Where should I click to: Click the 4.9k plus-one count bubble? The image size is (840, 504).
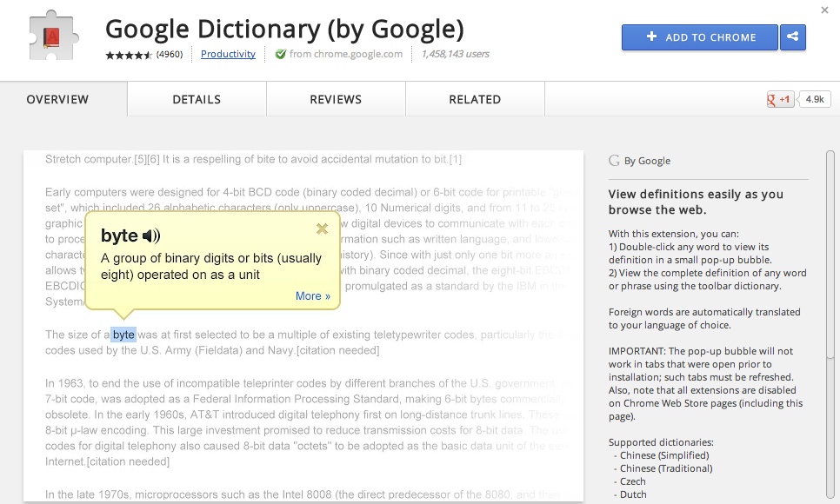tap(814, 99)
